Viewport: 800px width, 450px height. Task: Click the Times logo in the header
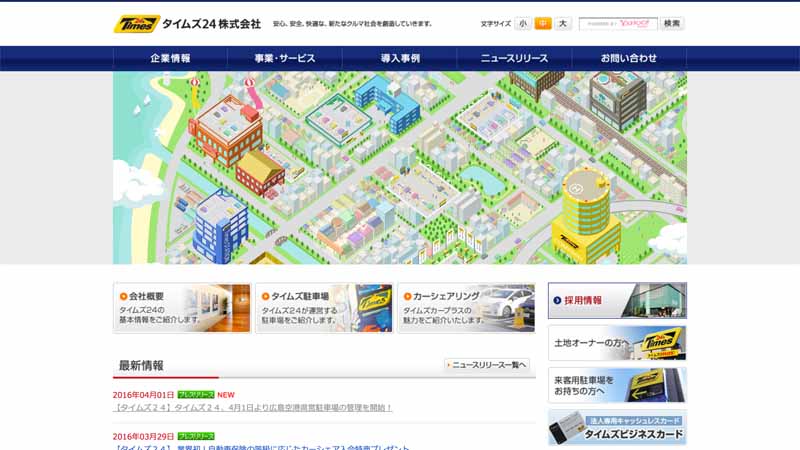coord(136,23)
